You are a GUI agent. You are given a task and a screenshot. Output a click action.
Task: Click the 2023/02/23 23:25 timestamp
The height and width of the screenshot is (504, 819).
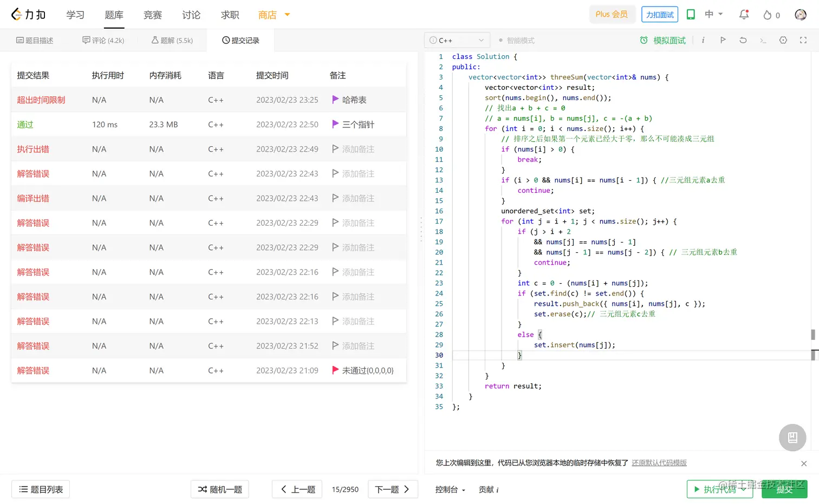287,100
